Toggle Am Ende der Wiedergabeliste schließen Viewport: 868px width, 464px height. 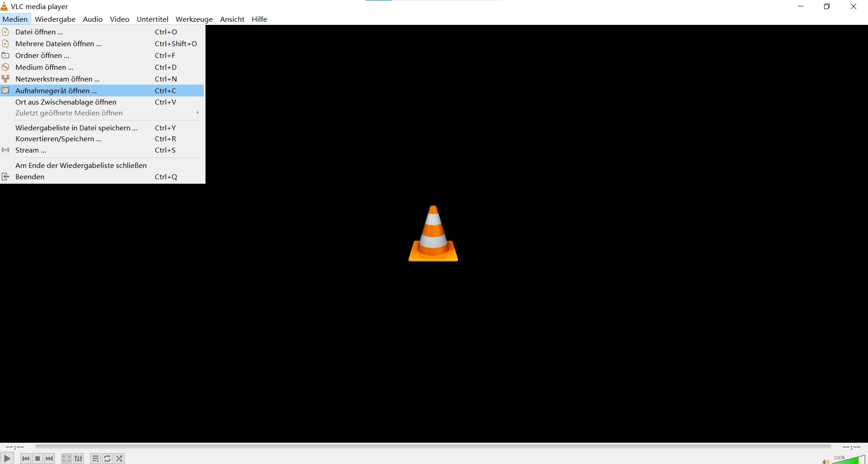(102, 165)
